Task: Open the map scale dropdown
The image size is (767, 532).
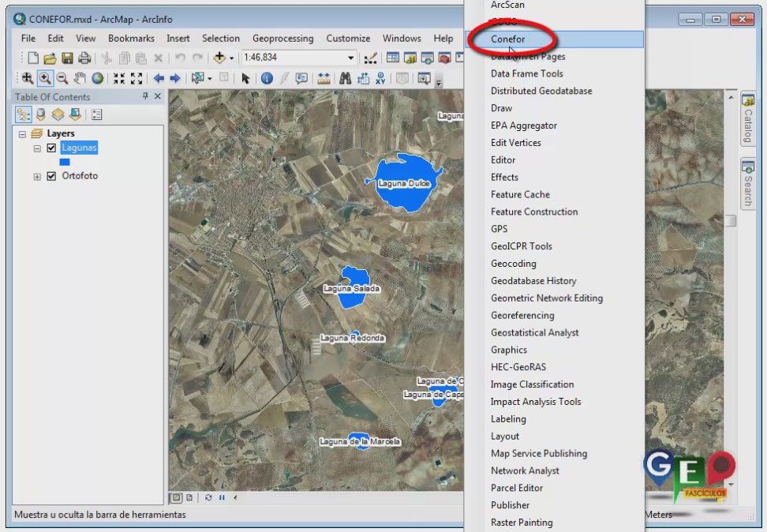Action: tap(350, 58)
